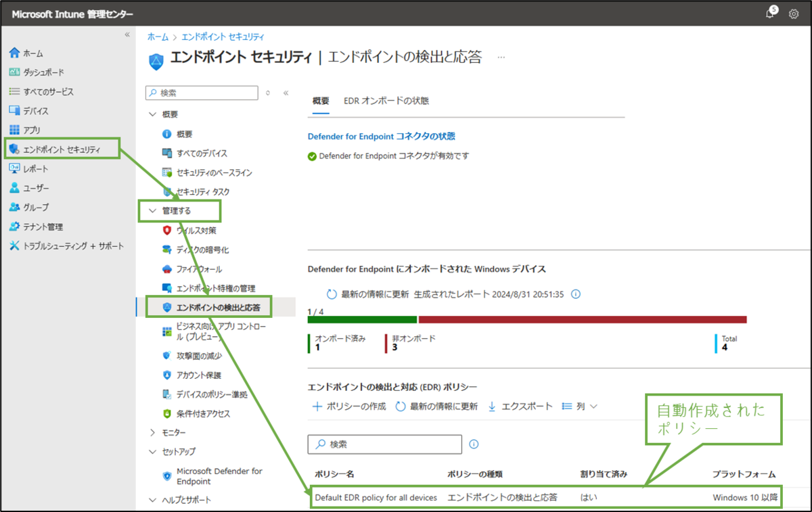Collapse the main left navigation pane
The height and width of the screenshot is (512, 812).
(127, 34)
